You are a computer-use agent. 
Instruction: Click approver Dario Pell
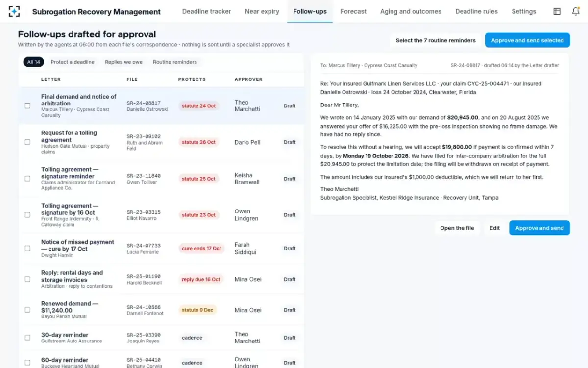coord(247,142)
